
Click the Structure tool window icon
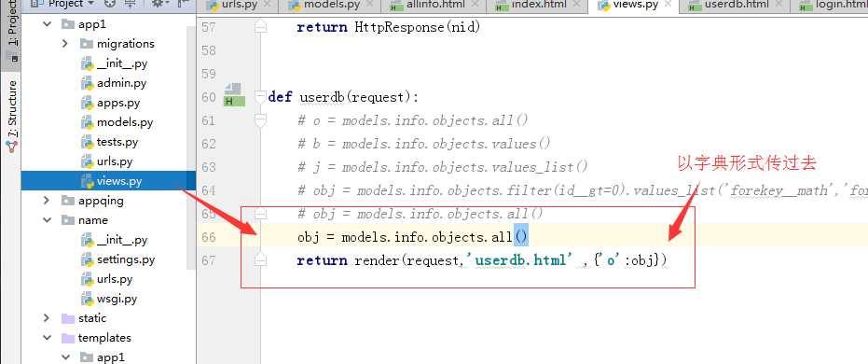click(x=11, y=146)
